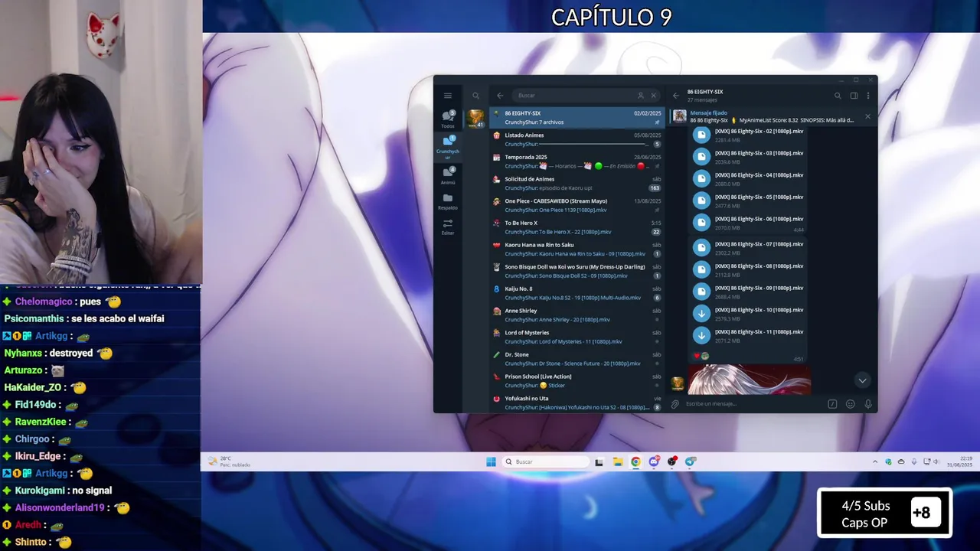The image size is (980, 551).
Task: Toggle the right info side panel icon
Action: coord(854,96)
